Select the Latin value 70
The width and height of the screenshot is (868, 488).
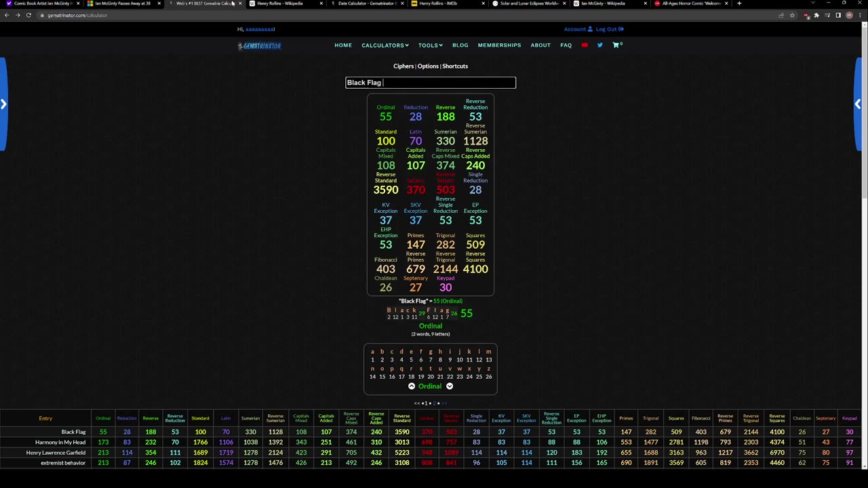(x=416, y=141)
